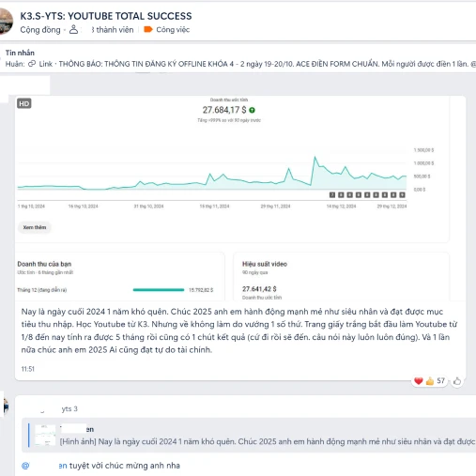Click the last video marker below chart
Image resolution: width=476 pixels, height=476 pixels.
[403, 195]
